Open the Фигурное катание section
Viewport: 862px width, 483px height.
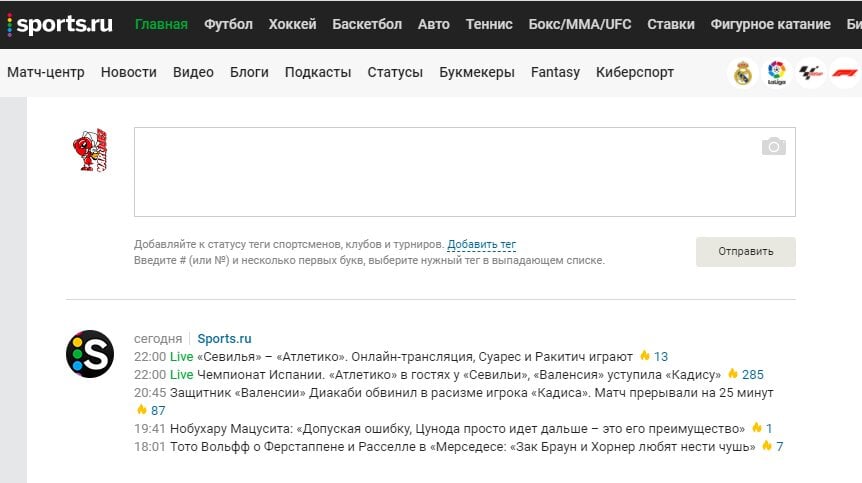point(770,24)
